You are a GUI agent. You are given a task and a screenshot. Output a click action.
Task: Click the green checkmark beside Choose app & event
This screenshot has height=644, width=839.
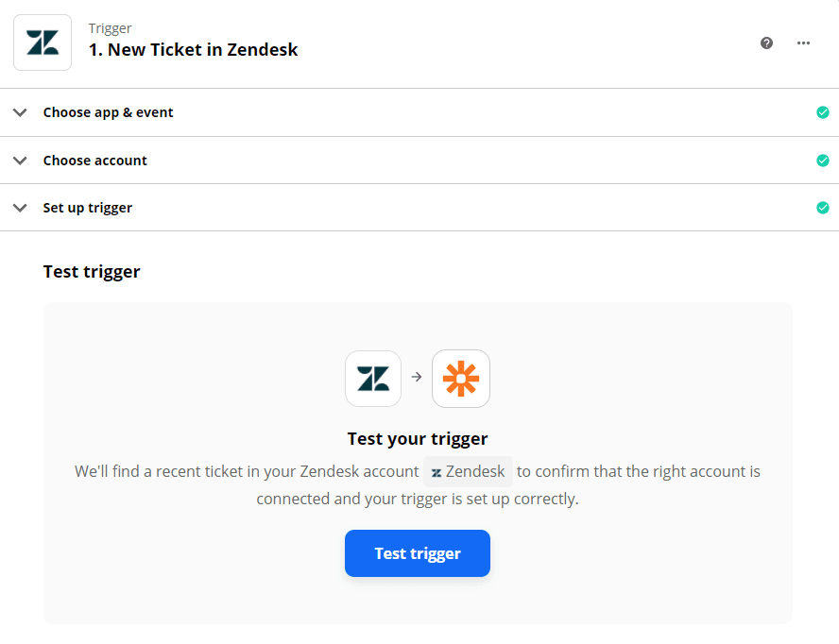823,111
